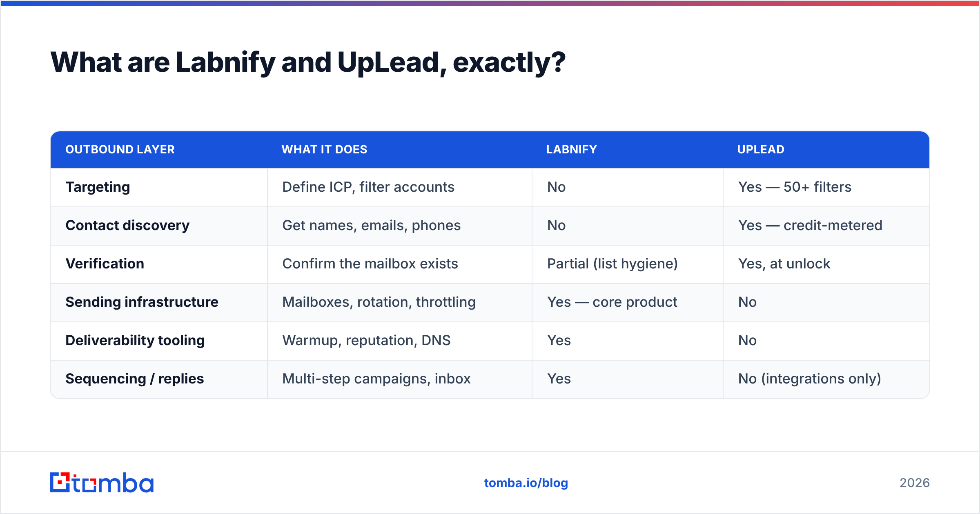Click the 'OUTBOUND LAYER' column header
This screenshot has height=514, width=980.
pyautogui.click(x=120, y=149)
